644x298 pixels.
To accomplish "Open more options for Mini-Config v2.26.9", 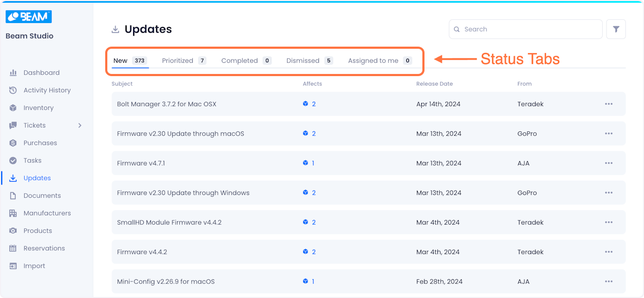I will point(609,281).
